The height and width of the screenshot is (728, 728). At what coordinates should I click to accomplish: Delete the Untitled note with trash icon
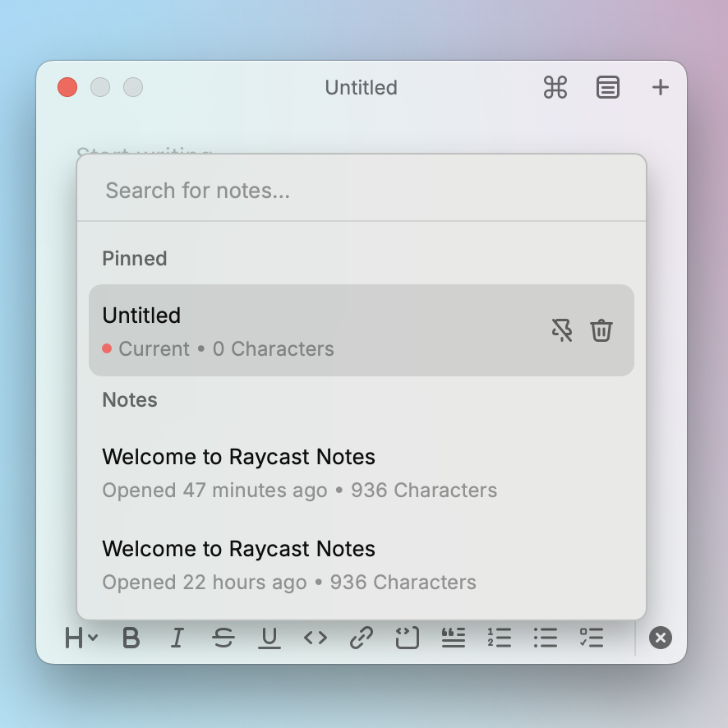coord(601,330)
